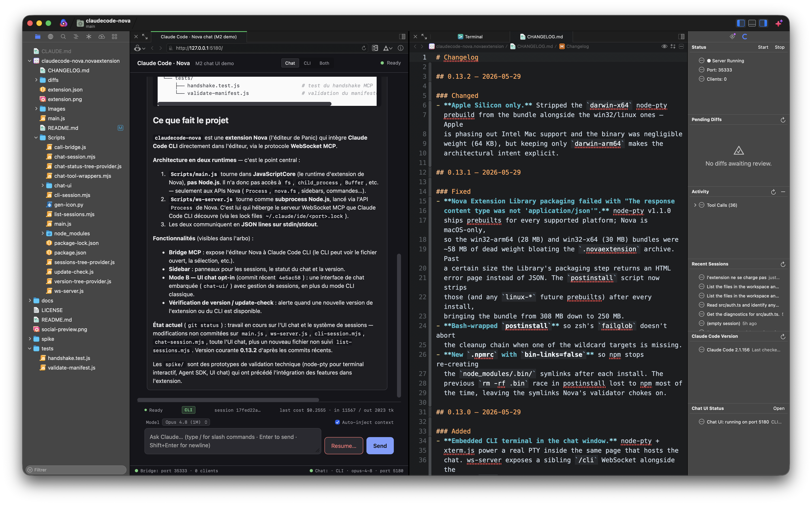Select the Claude Code · Nova chat tab
Image resolution: width=812 pixels, height=505 pixels.
(x=199, y=37)
